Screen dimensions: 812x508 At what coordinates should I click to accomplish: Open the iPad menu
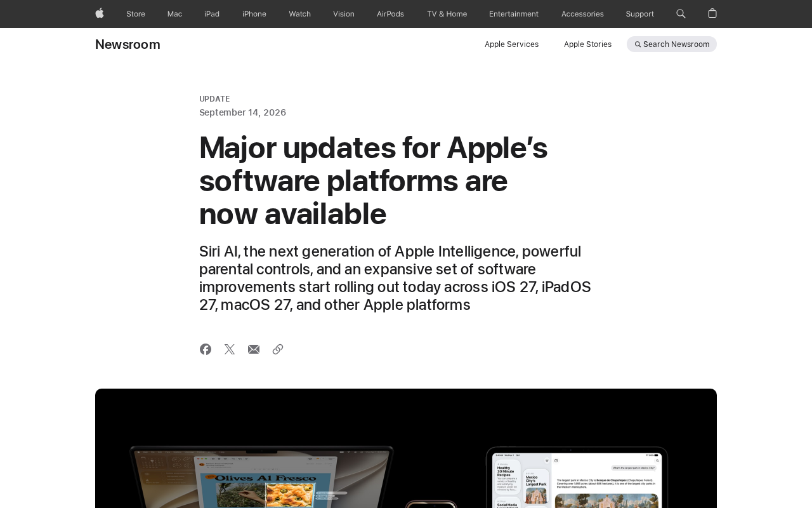[x=212, y=14]
